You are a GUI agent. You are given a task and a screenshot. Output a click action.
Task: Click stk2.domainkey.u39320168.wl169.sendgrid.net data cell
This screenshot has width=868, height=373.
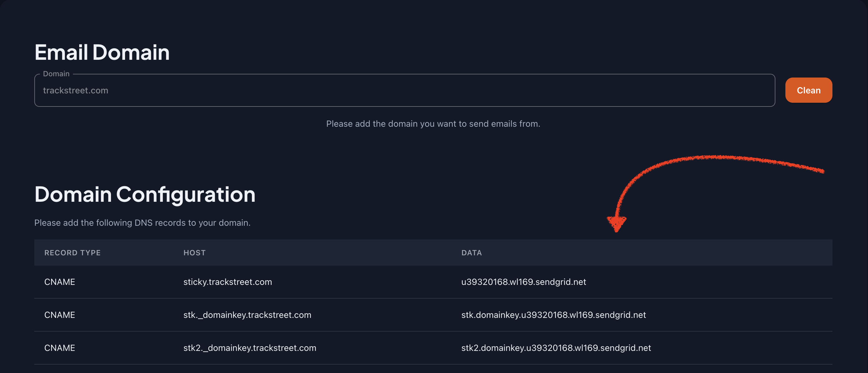(x=556, y=348)
